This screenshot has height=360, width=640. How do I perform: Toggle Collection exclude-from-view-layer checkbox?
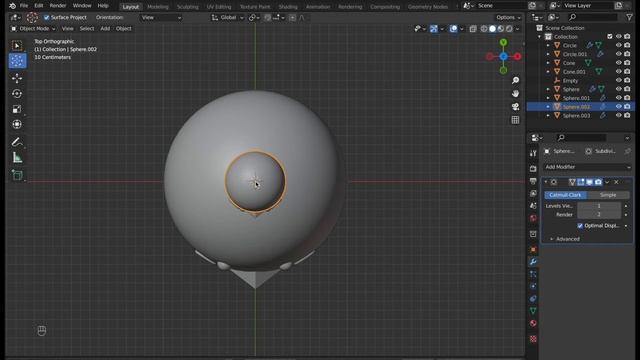click(x=610, y=36)
